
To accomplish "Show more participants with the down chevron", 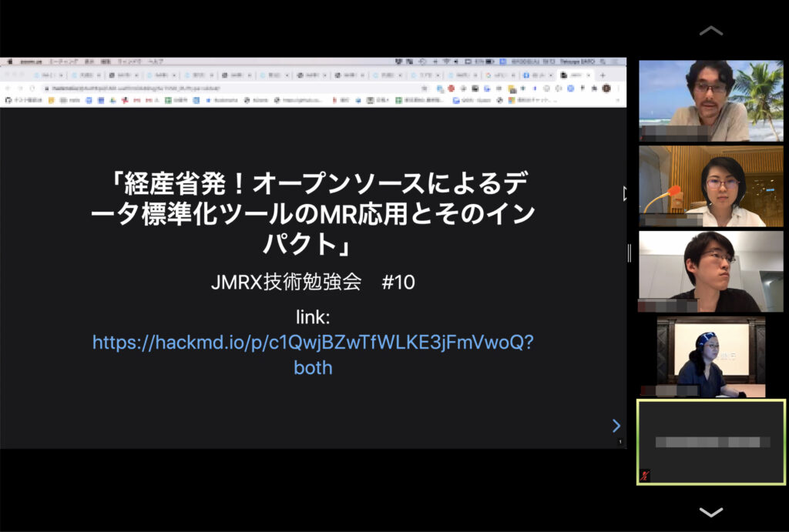I will (711, 512).
